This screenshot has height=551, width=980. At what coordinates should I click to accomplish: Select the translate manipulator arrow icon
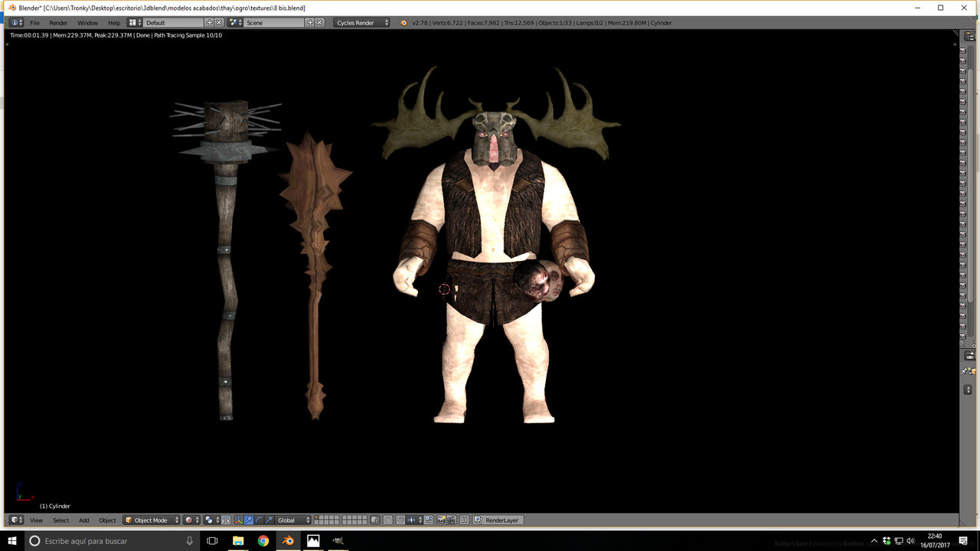click(x=249, y=520)
